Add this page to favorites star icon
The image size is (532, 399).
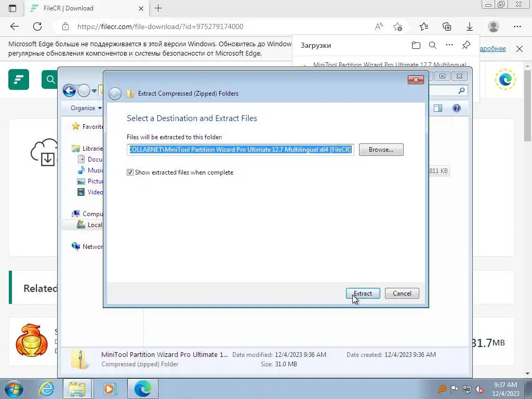click(397, 26)
